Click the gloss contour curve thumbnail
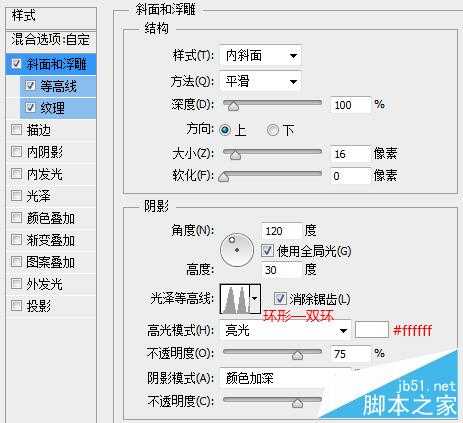Screen dimensions: 463x423 pos(235,299)
